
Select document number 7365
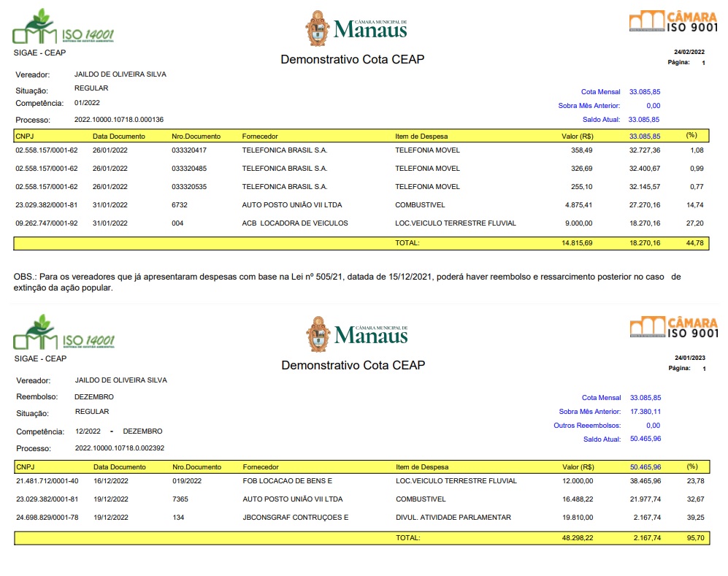point(180,499)
